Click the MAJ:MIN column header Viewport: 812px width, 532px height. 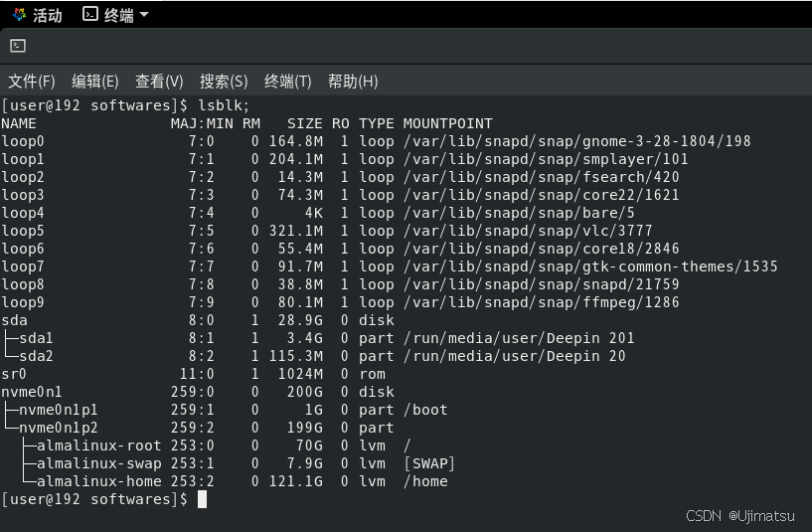coord(202,124)
